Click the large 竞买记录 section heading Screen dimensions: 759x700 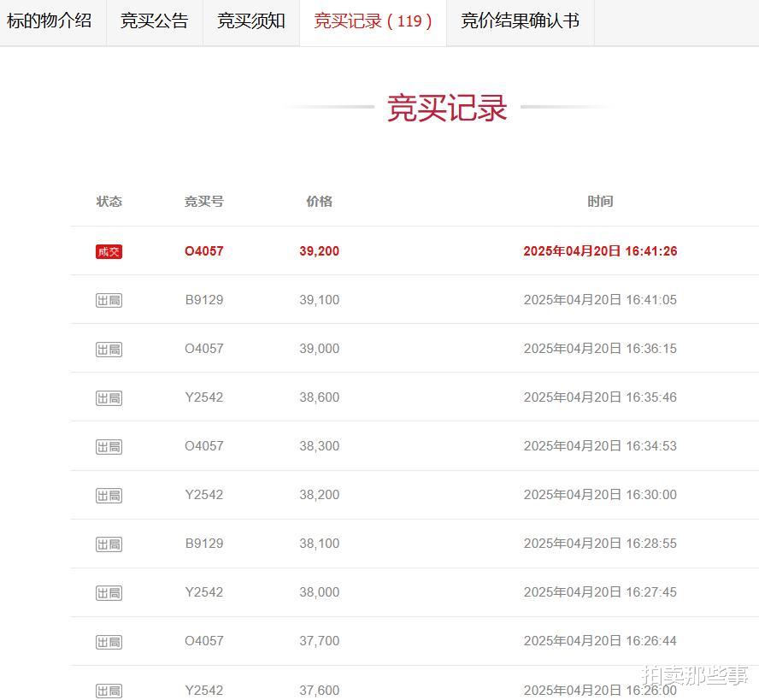447,108
